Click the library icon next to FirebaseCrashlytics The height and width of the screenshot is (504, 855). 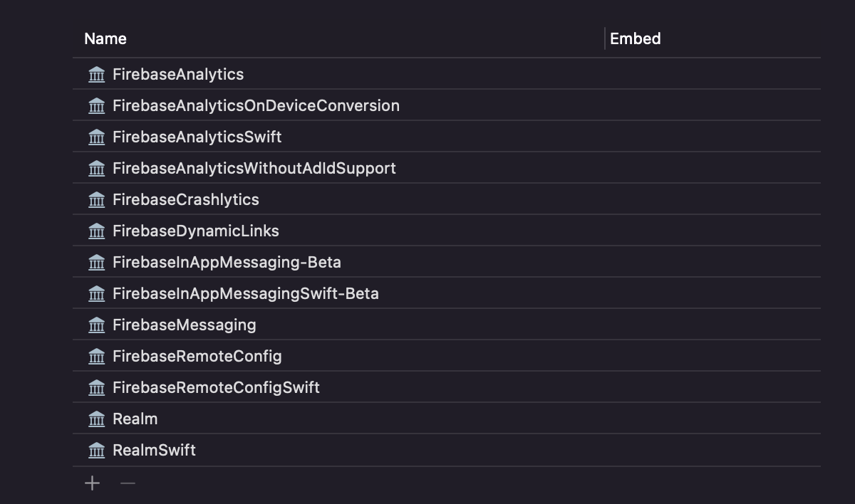96,199
